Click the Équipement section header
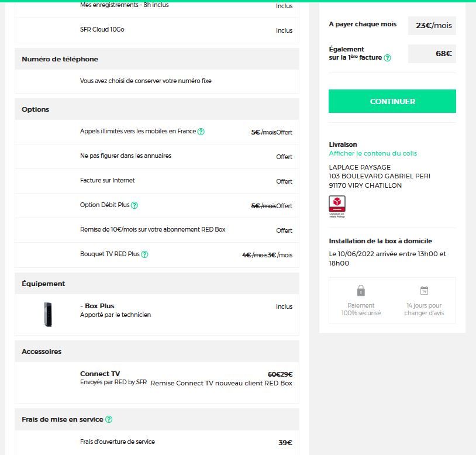476x455 pixels. pos(43,284)
